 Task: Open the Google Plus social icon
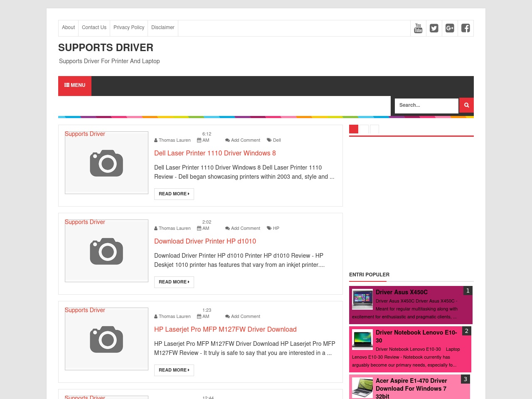[450, 28]
